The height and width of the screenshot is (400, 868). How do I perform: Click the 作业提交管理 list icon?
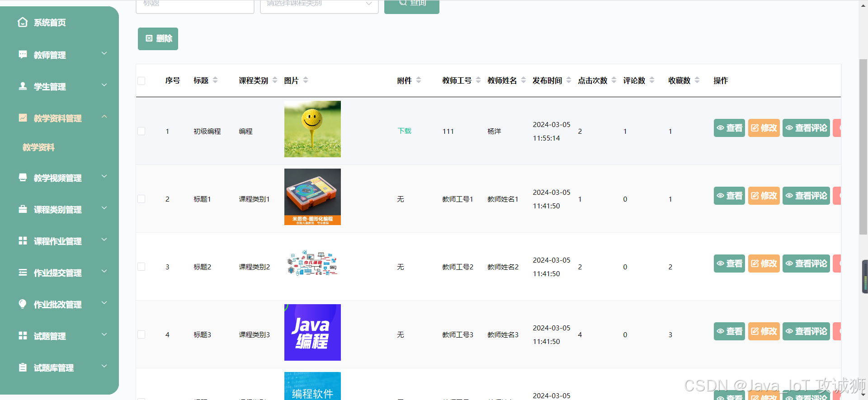(23, 272)
